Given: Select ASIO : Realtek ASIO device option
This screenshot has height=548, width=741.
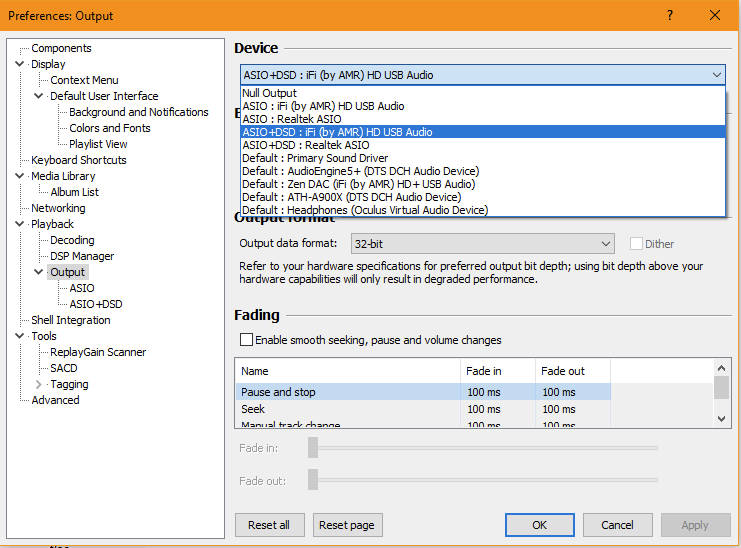Looking at the screenshot, I should 292,119.
